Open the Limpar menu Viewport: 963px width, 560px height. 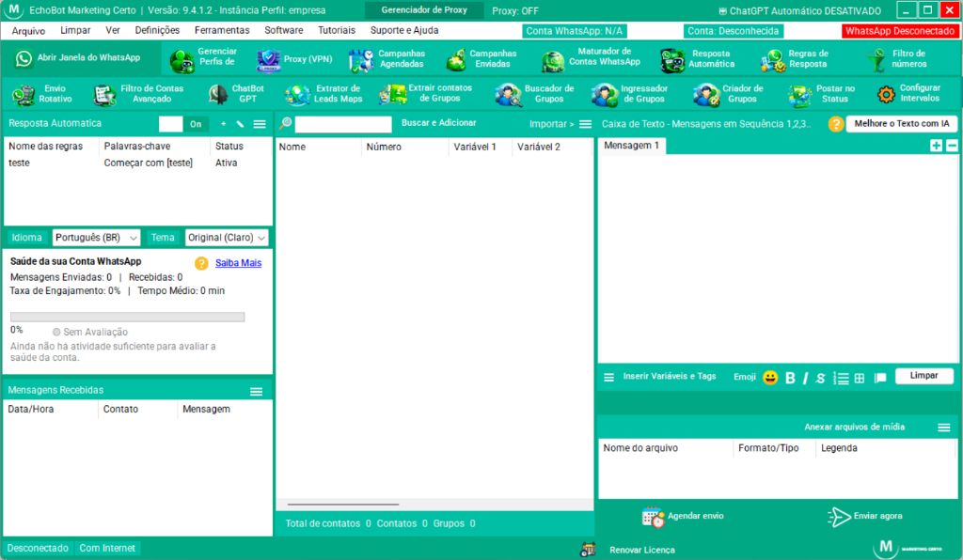coord(75,30)
